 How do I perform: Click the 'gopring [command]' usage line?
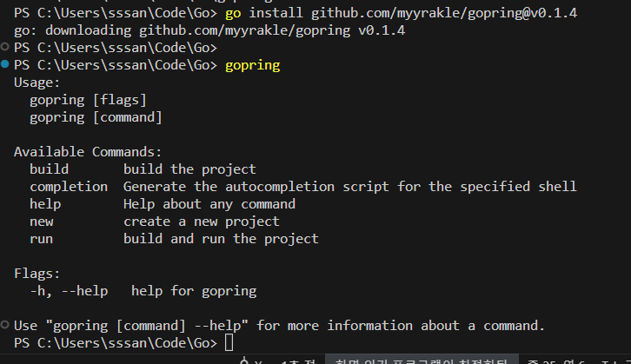(x=96, y=117)
